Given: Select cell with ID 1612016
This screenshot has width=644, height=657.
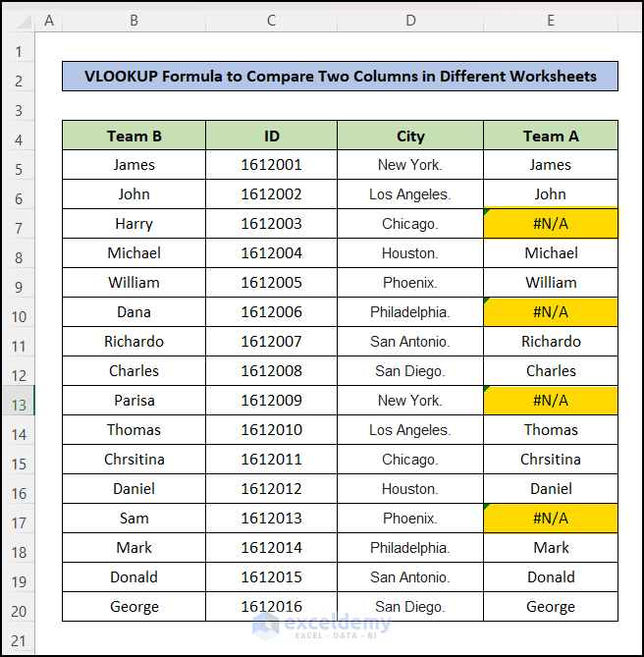Looking at the screenshot, I should coord(271,607).
